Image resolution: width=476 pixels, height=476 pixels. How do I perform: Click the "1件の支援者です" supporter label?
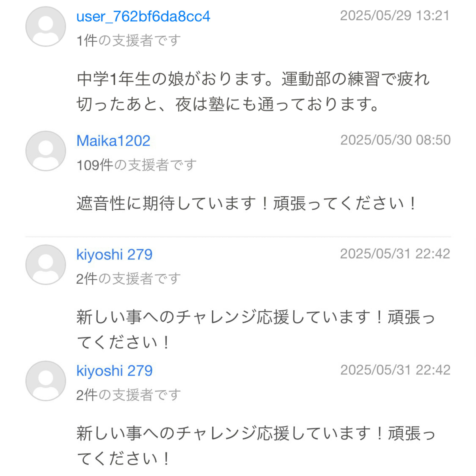point(129,40)
